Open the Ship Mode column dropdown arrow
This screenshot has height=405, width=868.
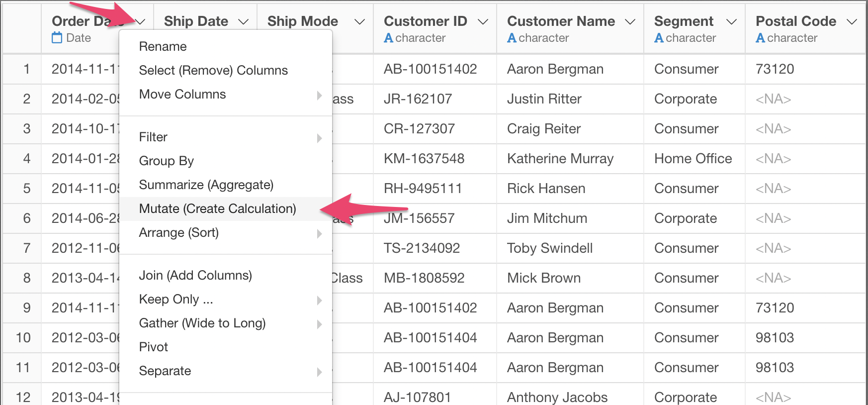(359, 22)
